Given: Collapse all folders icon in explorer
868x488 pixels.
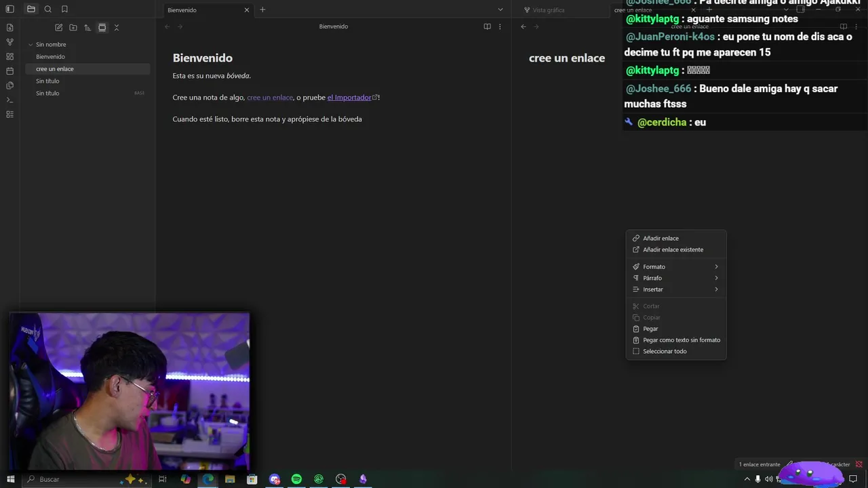Looking at the screenshot, I should (x=117, y=28).
